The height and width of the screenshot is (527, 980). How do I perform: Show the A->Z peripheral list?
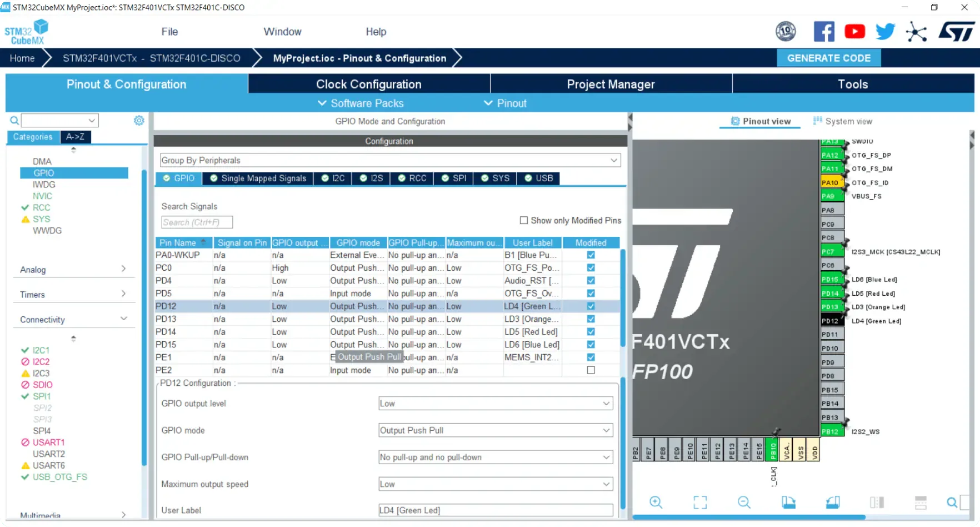pos(76,137)
